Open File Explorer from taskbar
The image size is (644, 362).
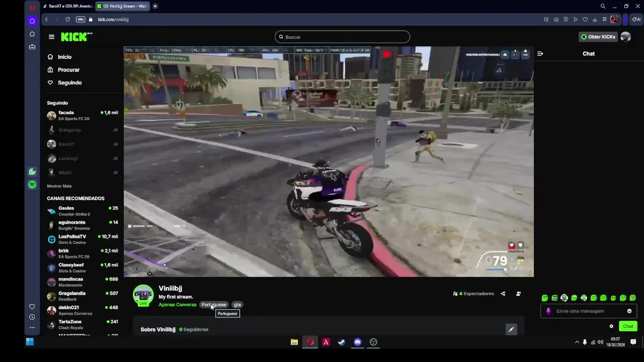(294, 342)
